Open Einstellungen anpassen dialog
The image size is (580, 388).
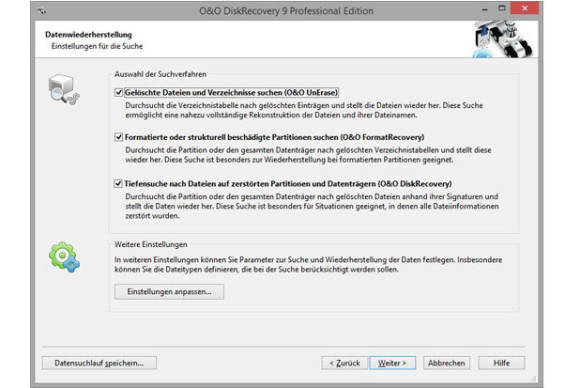point(169,291)
